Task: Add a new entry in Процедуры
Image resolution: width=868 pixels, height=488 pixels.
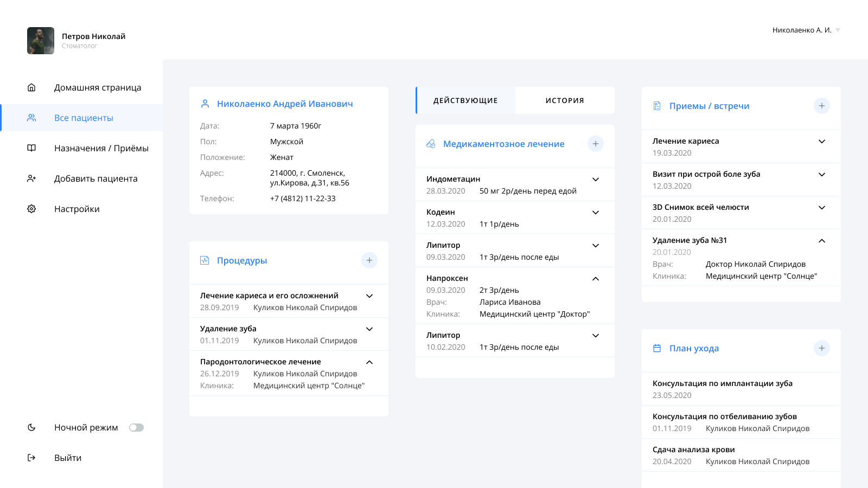Action: click(369, 260)
